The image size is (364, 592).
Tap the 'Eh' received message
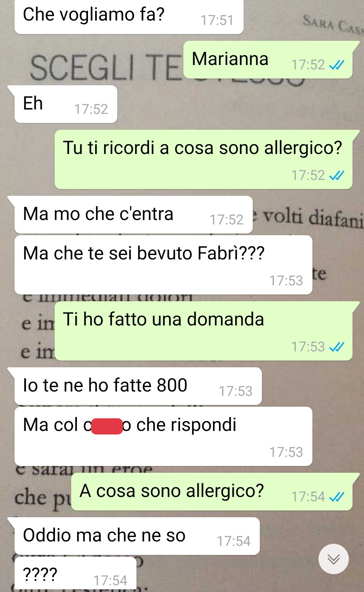66,104
